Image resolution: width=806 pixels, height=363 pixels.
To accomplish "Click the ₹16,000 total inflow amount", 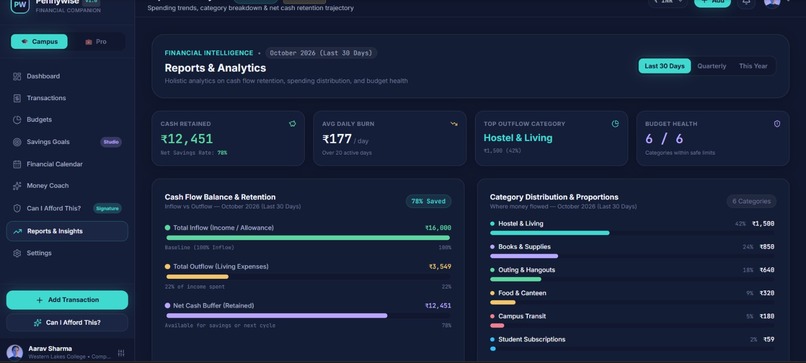I will tap(438, 228).
